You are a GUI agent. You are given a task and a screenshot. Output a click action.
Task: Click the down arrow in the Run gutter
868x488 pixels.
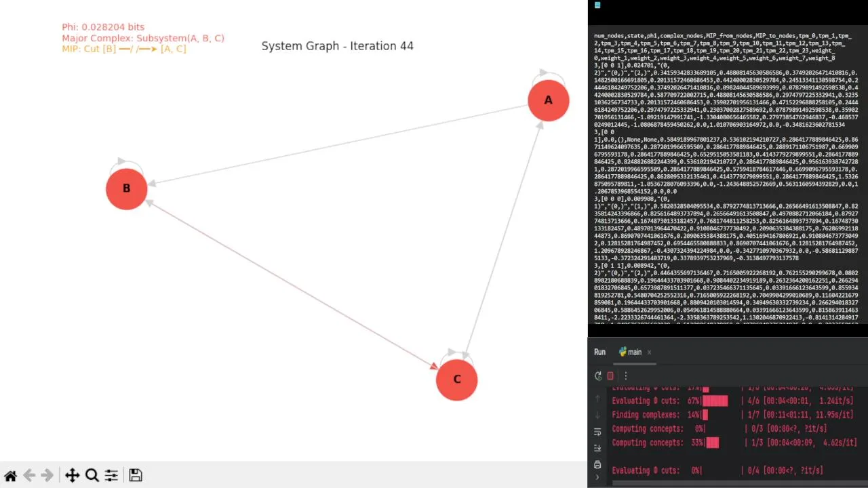(x=597, y=415)
